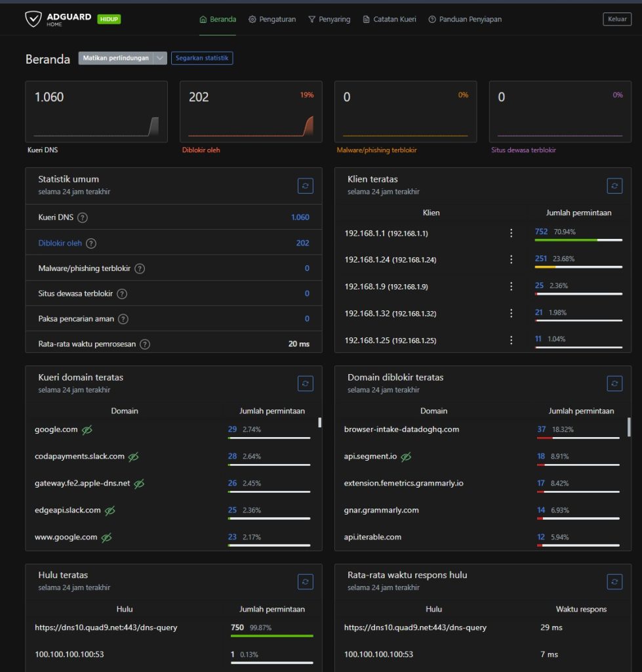Toggle tracker icon next to codapayments.slack.com

point(134,457)
